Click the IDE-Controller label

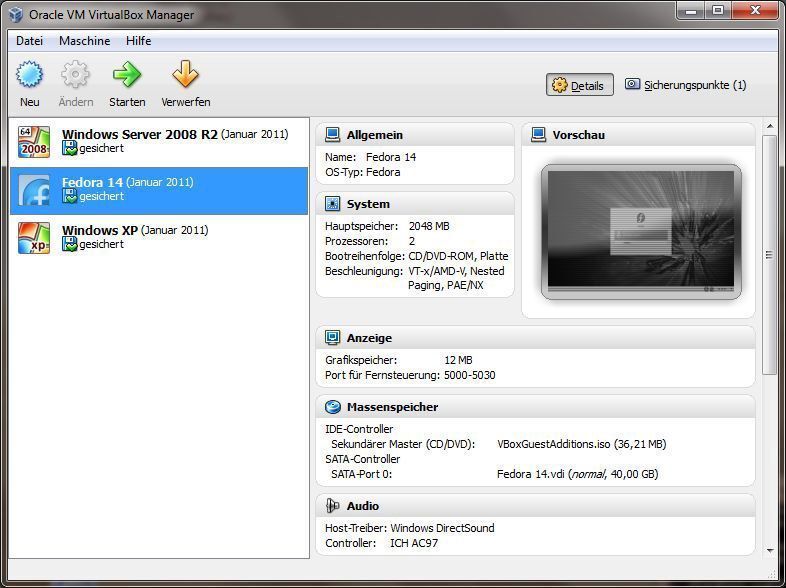[359, 429]
